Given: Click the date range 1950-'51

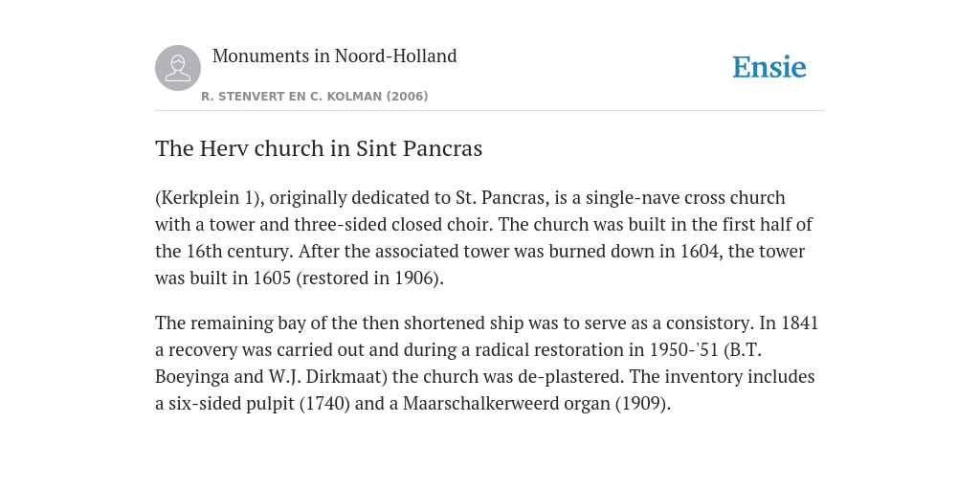Looking at the screenshot, I should (x=683, y=350).
